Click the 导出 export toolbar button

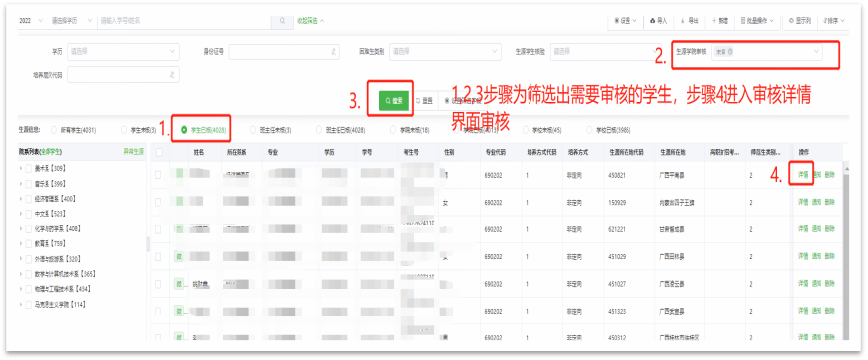pyautogui.click(x=689, y=21)
